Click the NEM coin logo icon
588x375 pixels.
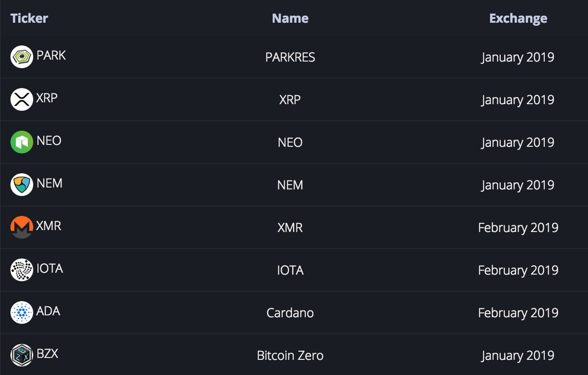pos(22,185)
